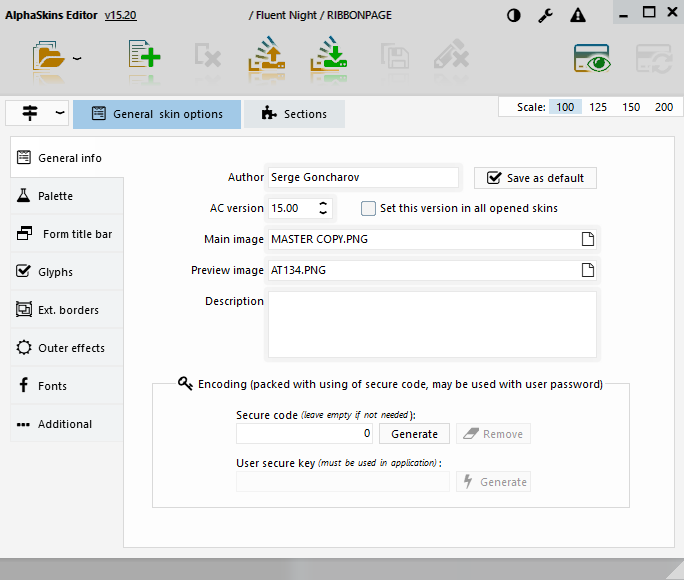Image resolution: width=684 pixels, height=580 pixels.
Task: Click Save as default button
Action: (535, 178)
